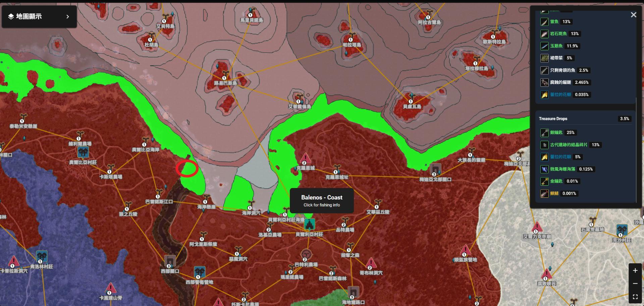Click the chevron arrow beside 地圖顯示
Screen dimensions: 644x306
coord(67,16)
